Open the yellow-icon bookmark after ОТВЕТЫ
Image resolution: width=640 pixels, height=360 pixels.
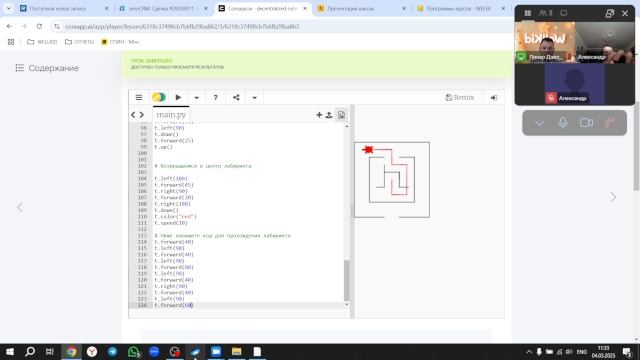[x=120, y=42]
